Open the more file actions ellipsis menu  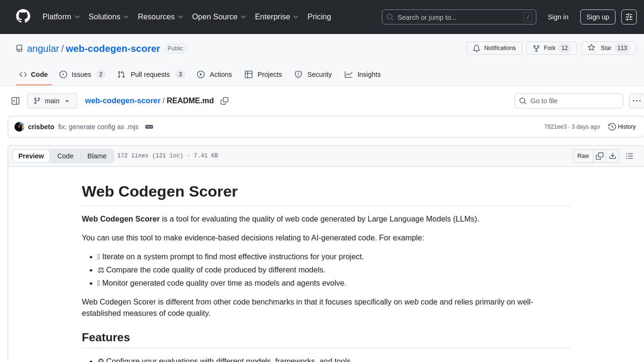pyautogui.click(x=636, y=101)
